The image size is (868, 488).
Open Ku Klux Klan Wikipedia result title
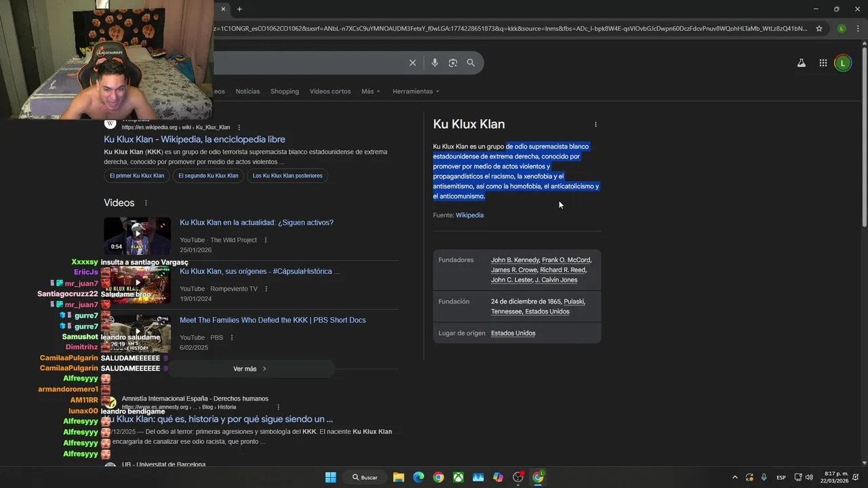coord(195,139)
